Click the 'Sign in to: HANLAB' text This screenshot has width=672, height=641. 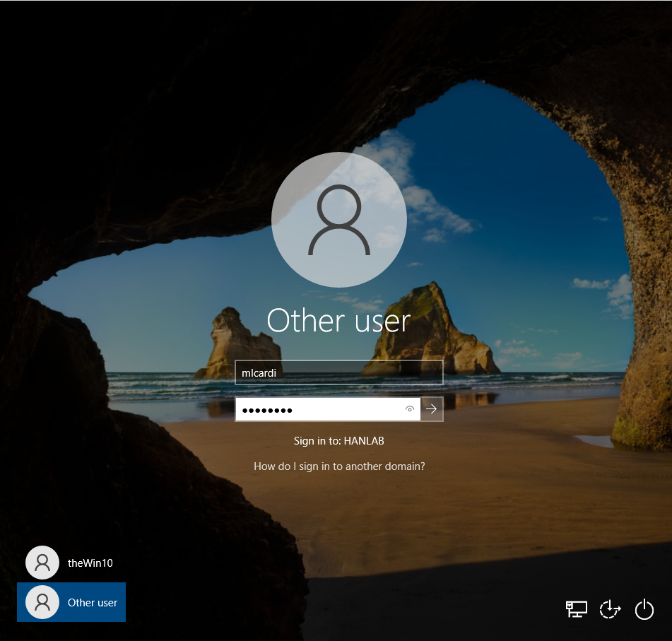pyautogui.click(x=338, y=439)
